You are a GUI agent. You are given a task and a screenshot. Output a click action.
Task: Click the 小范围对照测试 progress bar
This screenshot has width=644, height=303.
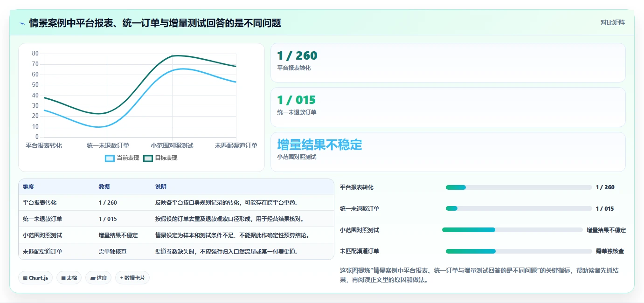tap(512, 230)
